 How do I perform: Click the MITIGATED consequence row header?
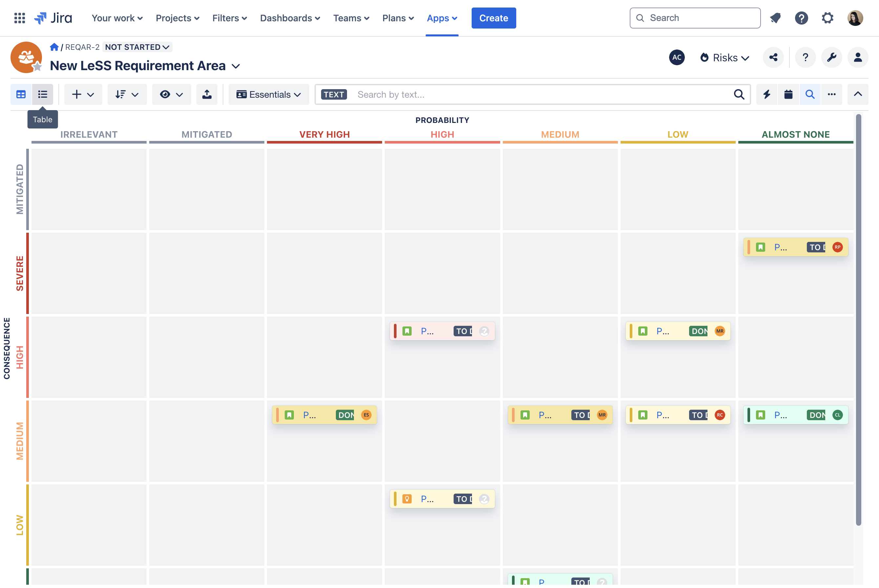(19, 189)
